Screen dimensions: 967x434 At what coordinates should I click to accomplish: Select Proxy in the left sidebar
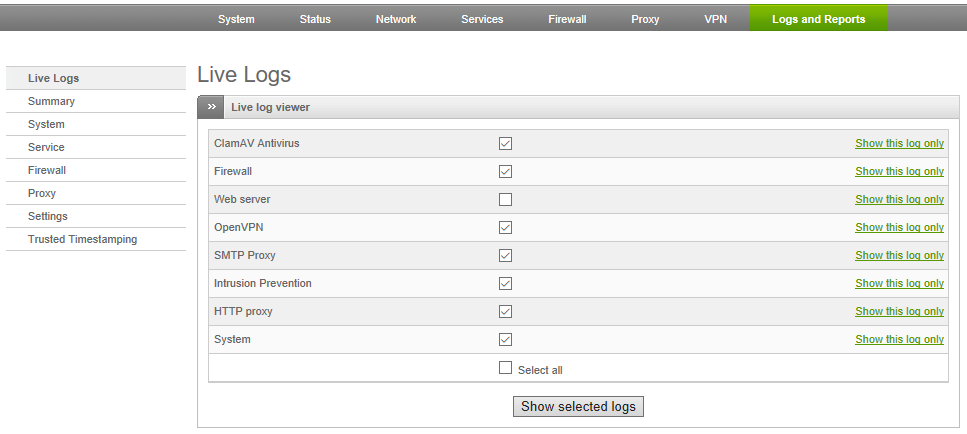pyautogui.click(x=96, y=193)
